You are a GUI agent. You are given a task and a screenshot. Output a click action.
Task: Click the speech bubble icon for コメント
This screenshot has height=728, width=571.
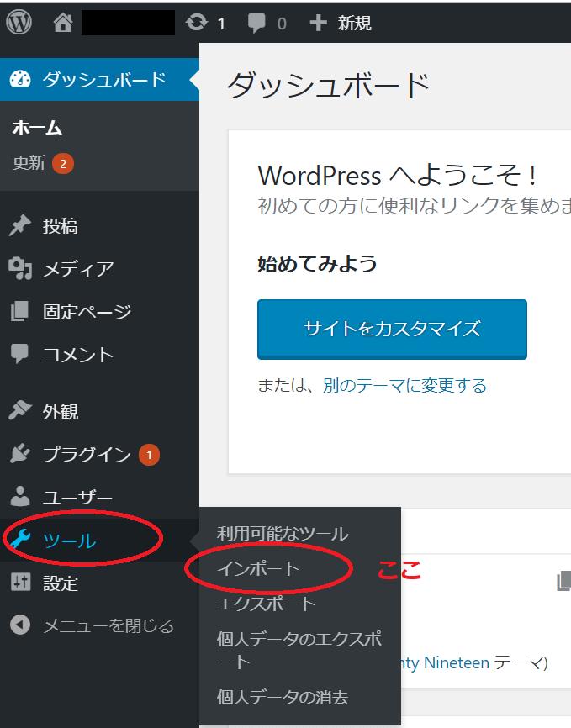coord(19,354)
